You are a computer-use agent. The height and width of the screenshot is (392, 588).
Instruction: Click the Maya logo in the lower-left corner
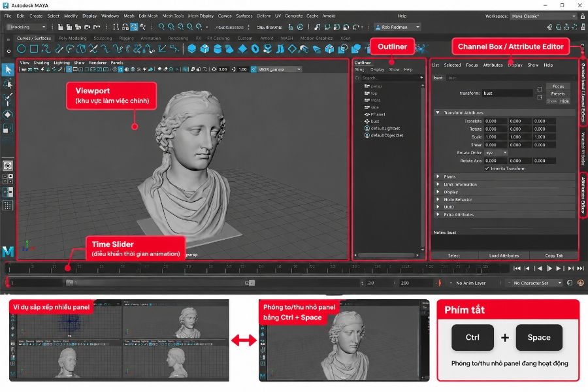tap(8, 252)
